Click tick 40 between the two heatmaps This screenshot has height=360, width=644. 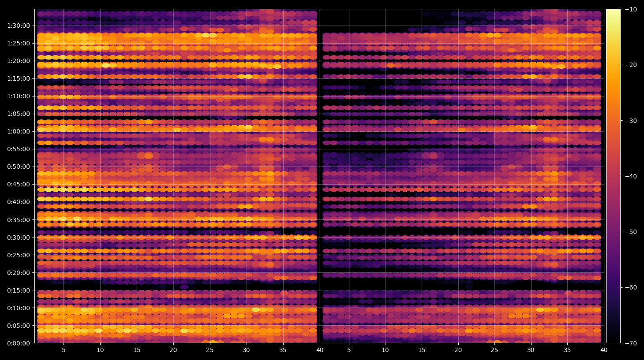coord(320,350)
